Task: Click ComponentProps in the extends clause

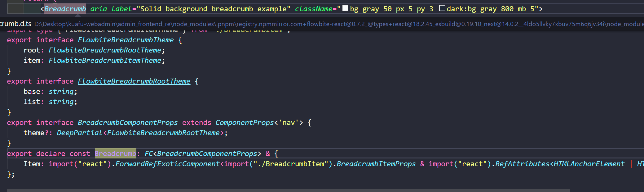Action: point(245,123)
